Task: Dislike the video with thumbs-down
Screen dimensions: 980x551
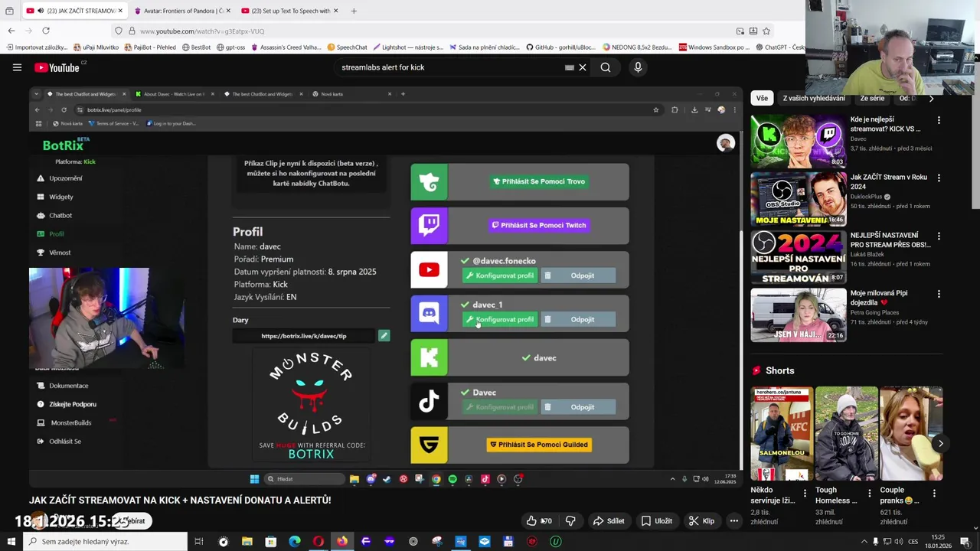Action: (x=570, y=521)
